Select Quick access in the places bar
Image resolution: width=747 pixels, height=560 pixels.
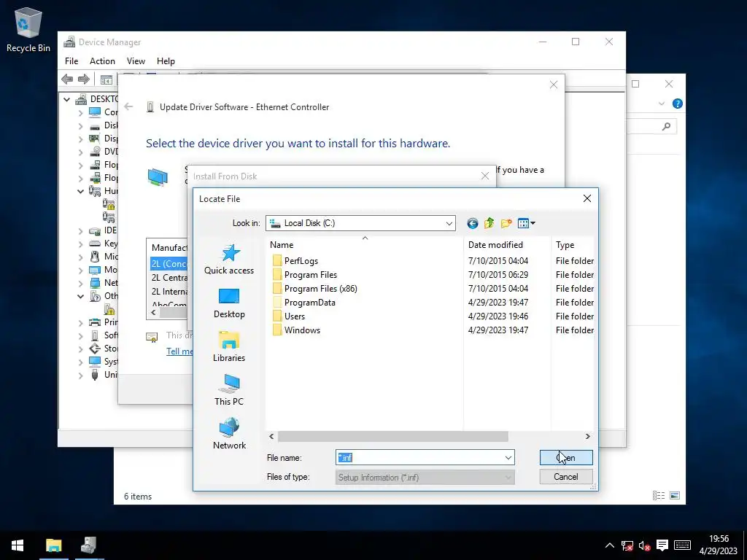click(229, 259)
